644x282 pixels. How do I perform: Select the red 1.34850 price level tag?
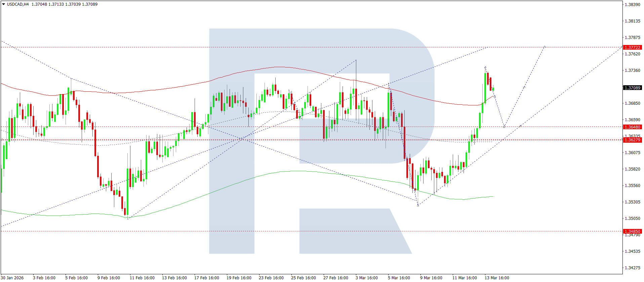point(632,231)
